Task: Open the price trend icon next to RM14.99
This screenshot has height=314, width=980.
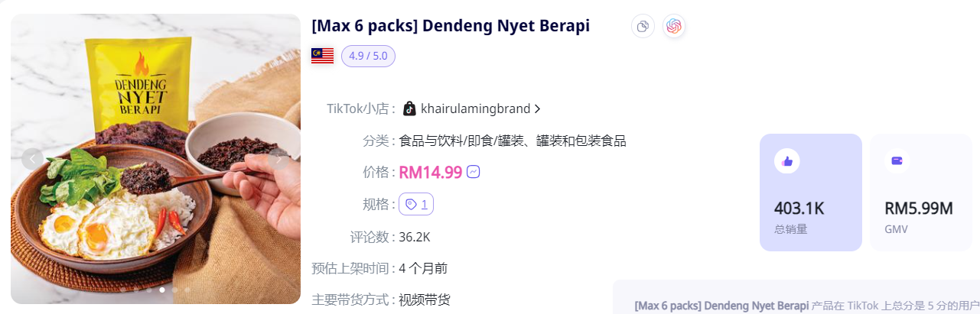Action: [474, 172]
